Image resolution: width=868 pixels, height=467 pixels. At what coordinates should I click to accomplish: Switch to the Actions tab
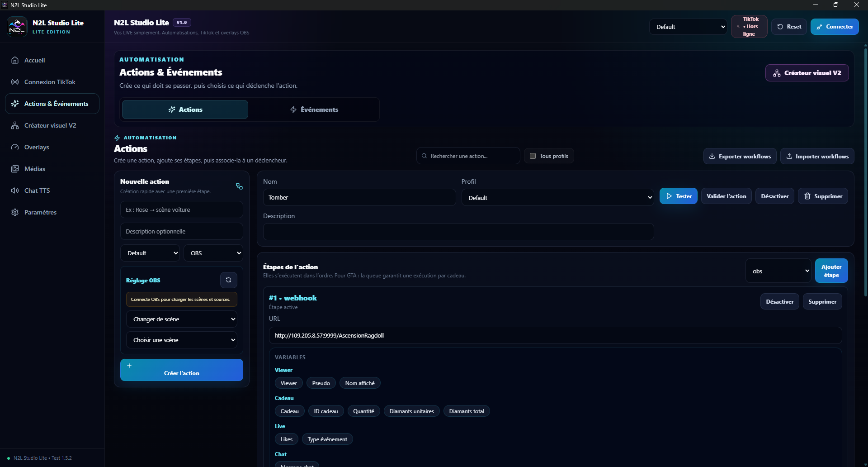[x=185, y=110]
